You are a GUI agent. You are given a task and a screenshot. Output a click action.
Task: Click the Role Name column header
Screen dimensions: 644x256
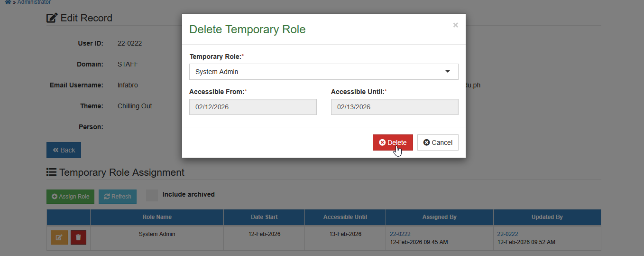[157, 217]
